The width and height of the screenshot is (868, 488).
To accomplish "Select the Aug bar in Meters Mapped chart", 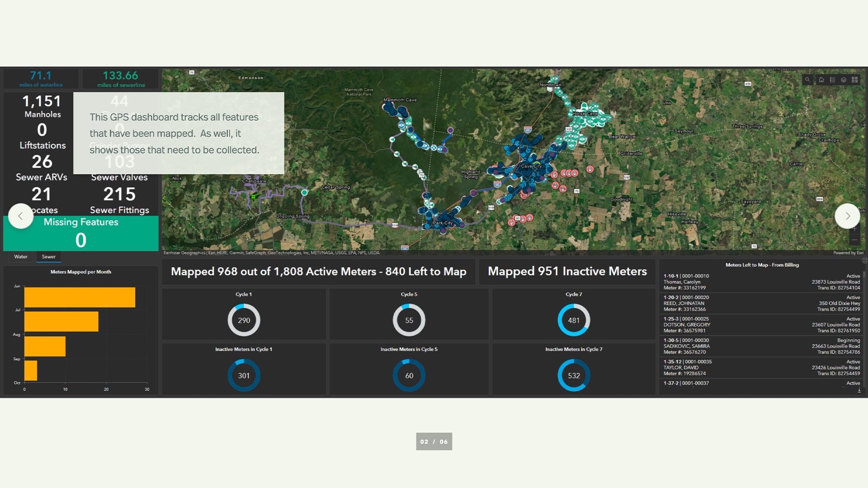I will pyautogui.click(x=45, y=346).
